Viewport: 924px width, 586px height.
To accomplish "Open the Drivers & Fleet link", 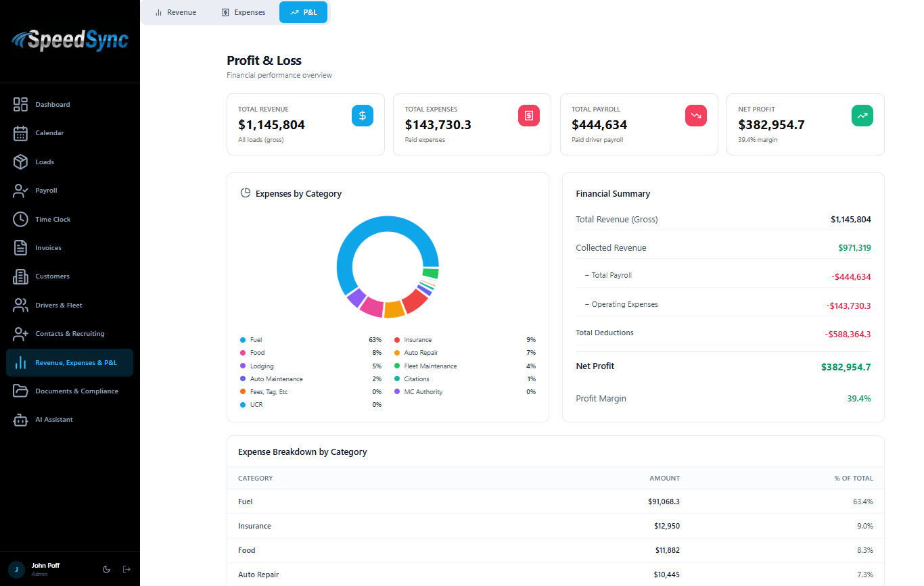I will click(x=70, y=305).
